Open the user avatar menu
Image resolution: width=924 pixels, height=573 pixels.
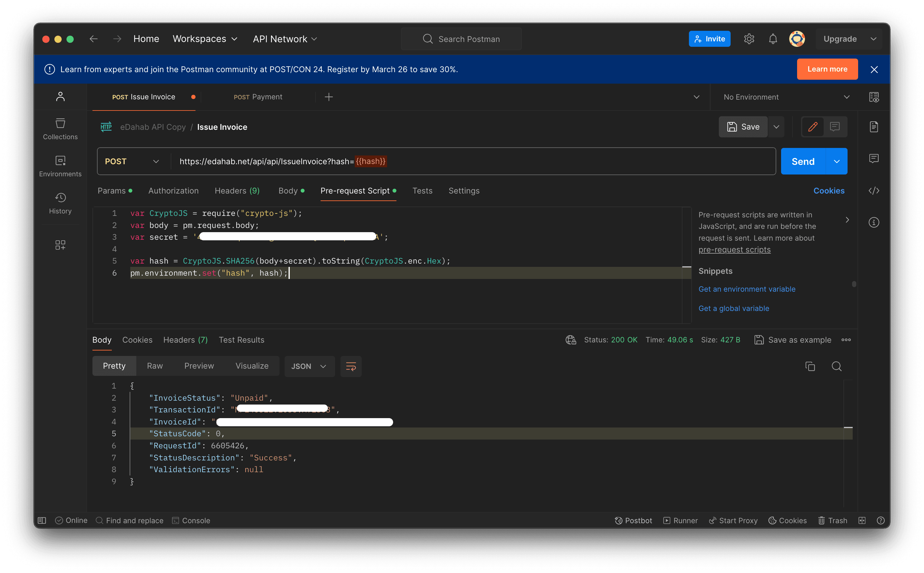tap(797, 39)
